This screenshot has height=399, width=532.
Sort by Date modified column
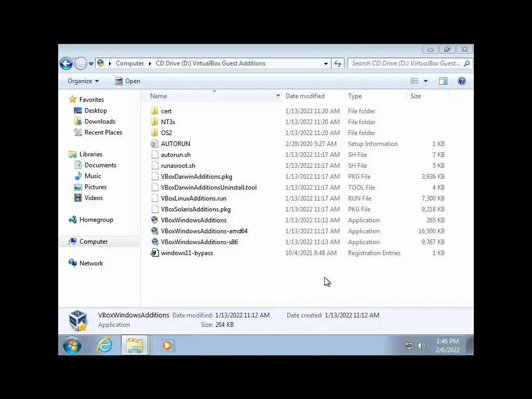(x=313, y=96)
